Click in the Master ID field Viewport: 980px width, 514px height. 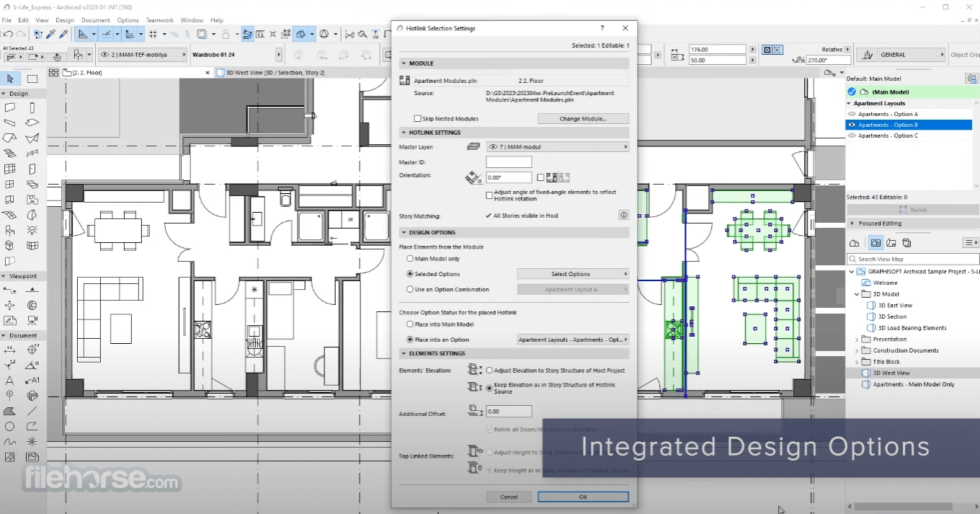point(509,162)
